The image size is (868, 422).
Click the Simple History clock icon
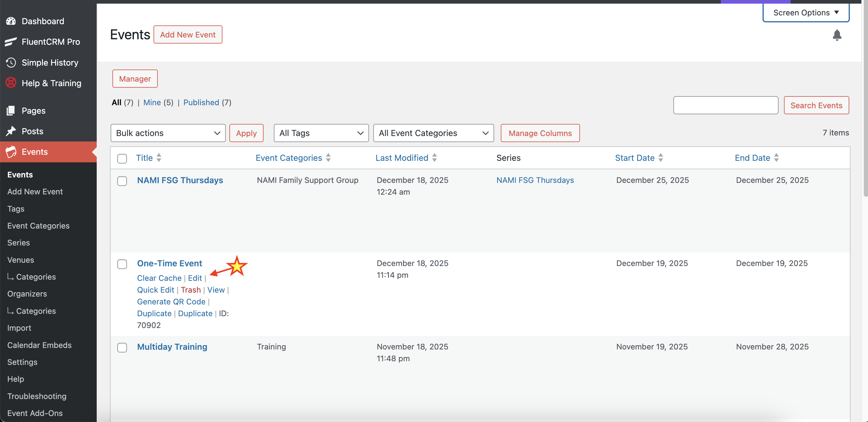pos(11,63)
